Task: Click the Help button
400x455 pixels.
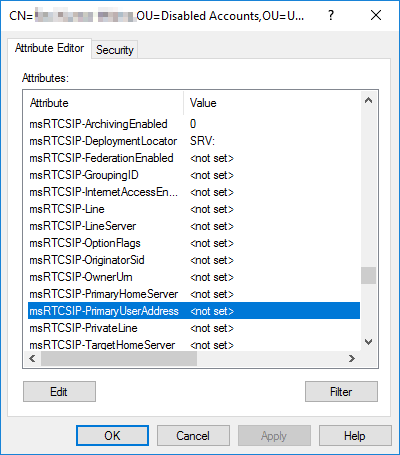Action: tap(355, 436)
